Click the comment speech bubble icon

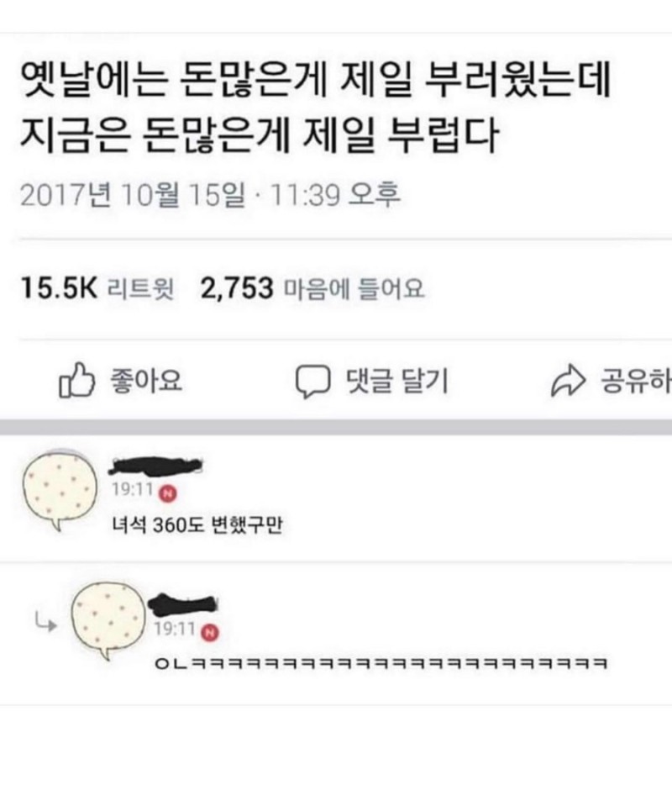pos(312,382)
